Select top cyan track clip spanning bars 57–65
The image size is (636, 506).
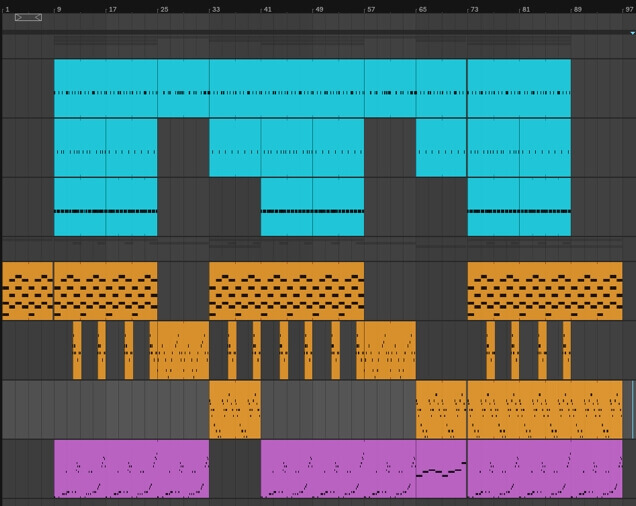click(390, 88)
